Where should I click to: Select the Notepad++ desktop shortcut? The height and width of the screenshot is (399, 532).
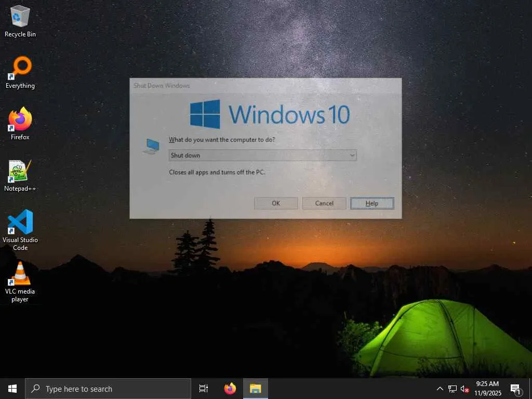pyautogui.click(x=20, y=176)
